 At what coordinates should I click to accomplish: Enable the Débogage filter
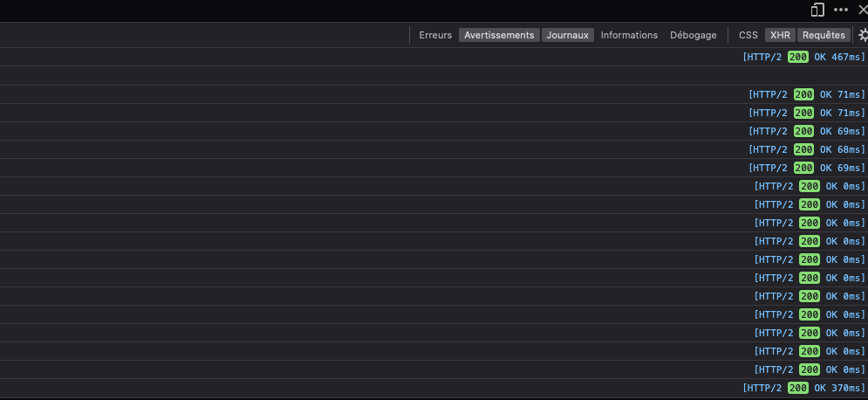[693, 35]
